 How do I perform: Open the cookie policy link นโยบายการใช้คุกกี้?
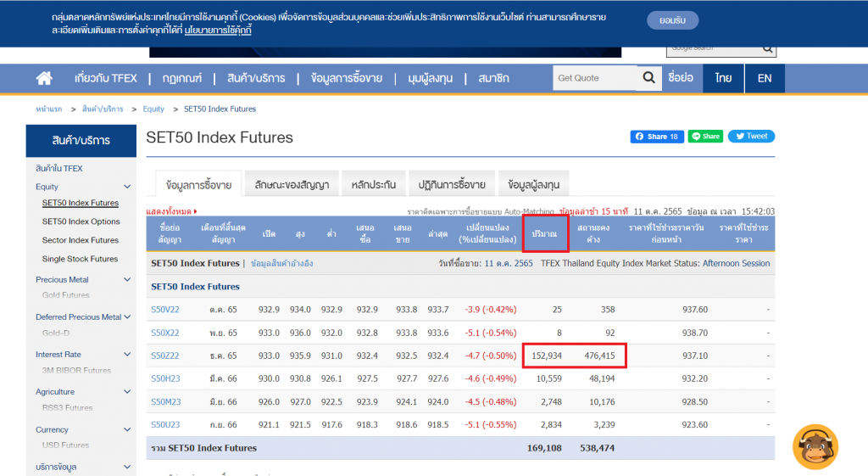(218, 30)
